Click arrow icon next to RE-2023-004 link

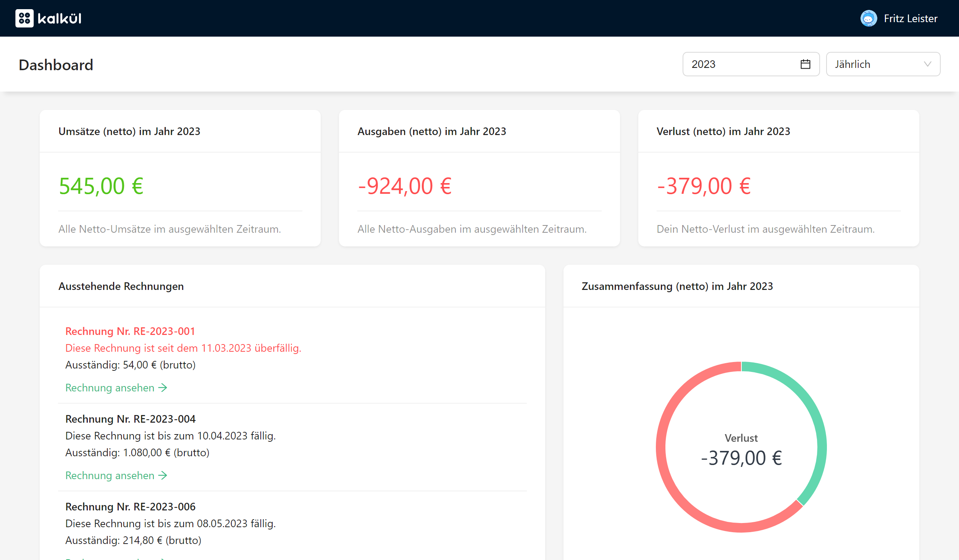pyautogui.click(x=163, y=475)
